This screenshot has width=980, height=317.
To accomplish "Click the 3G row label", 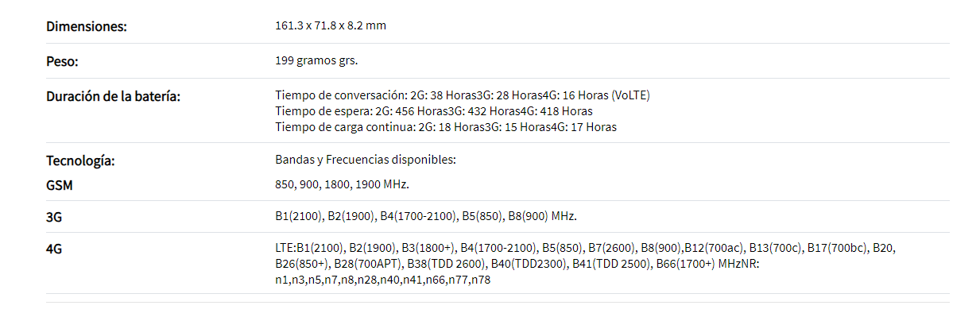I will click(55, 217).
